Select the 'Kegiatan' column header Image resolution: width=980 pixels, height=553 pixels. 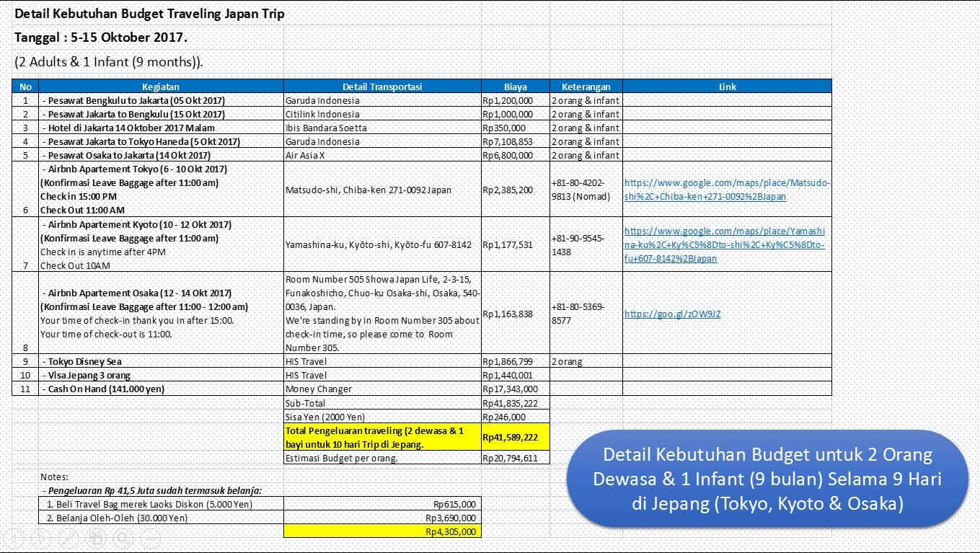click(x=162, y=87)
